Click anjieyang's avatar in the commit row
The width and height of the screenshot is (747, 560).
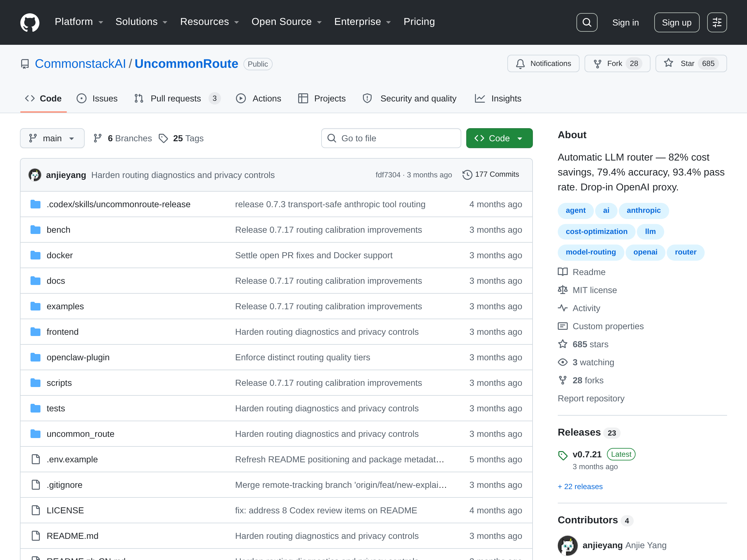click(x=35, y=175)
